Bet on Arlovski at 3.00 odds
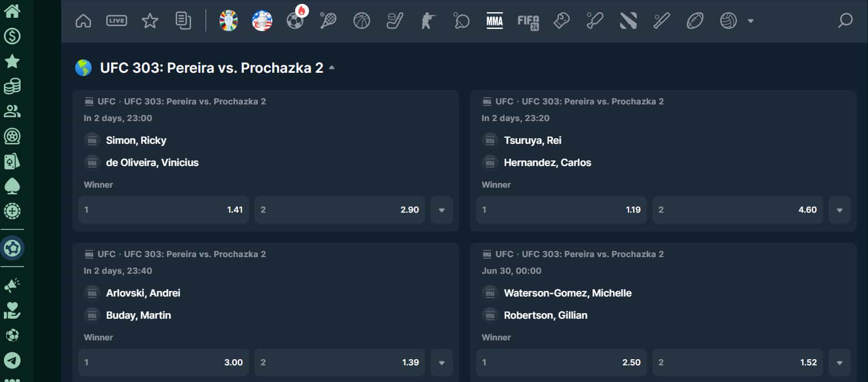This screenshot has height=382, width=868. point(163,363)
